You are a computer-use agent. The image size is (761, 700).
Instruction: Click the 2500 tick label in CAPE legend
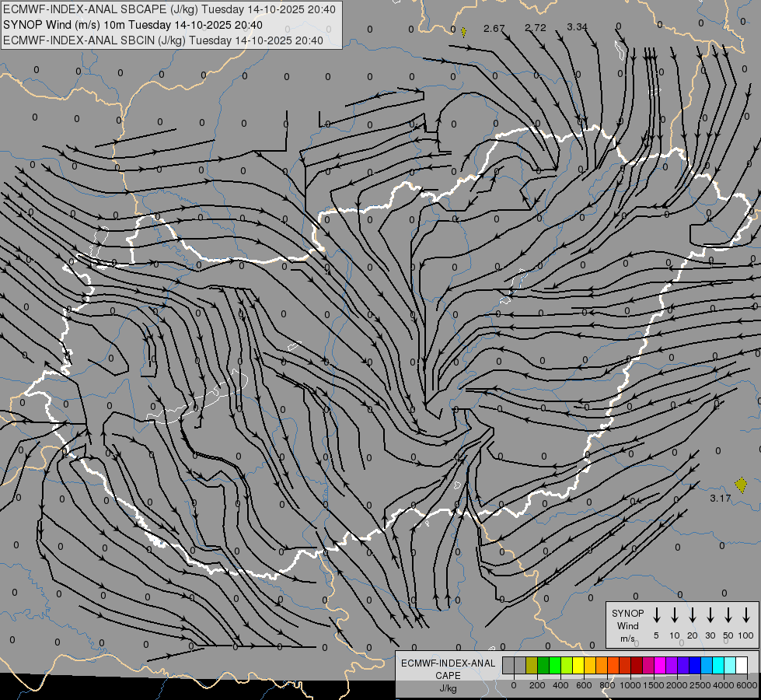coord(700,685)
